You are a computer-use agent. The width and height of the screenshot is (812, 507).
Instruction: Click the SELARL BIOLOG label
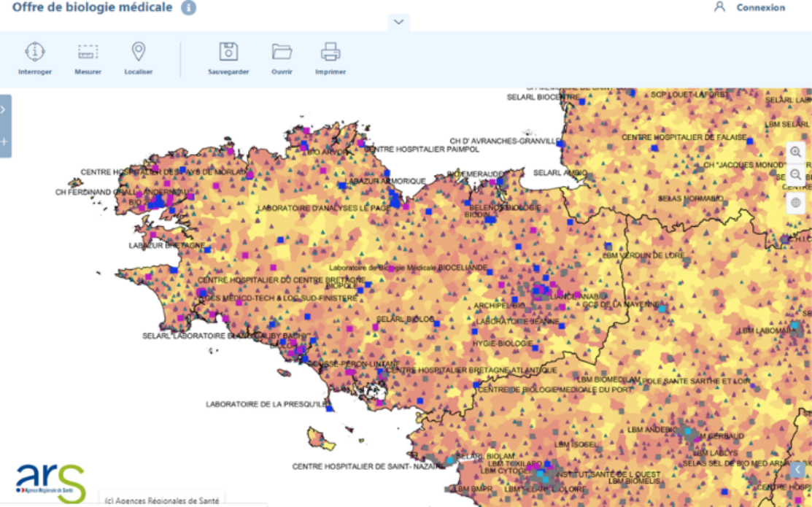pyautogui.click(x=406, y=319)
